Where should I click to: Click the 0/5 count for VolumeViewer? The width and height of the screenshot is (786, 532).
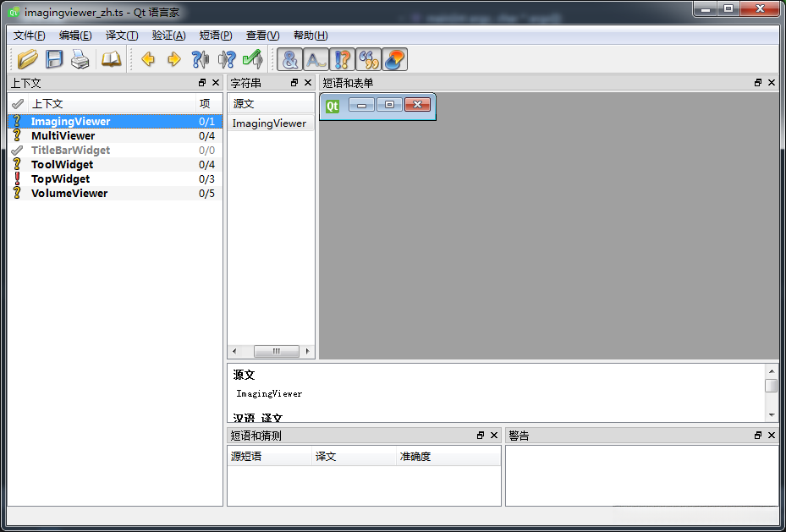tap(206, 194)
